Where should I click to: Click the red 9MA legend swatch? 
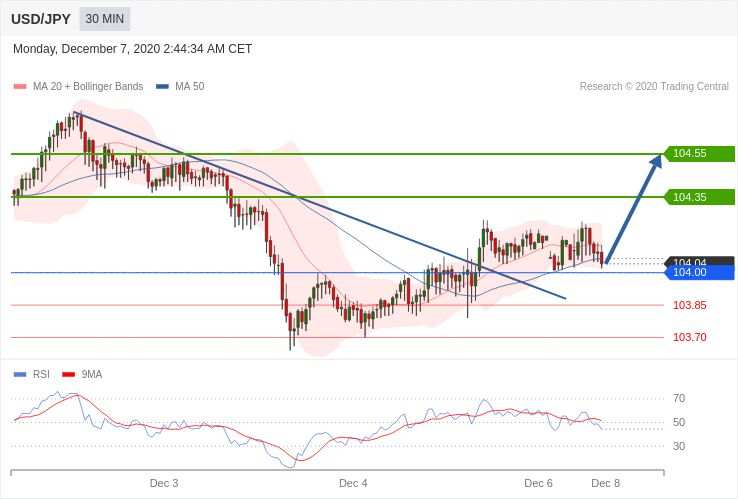69,375
